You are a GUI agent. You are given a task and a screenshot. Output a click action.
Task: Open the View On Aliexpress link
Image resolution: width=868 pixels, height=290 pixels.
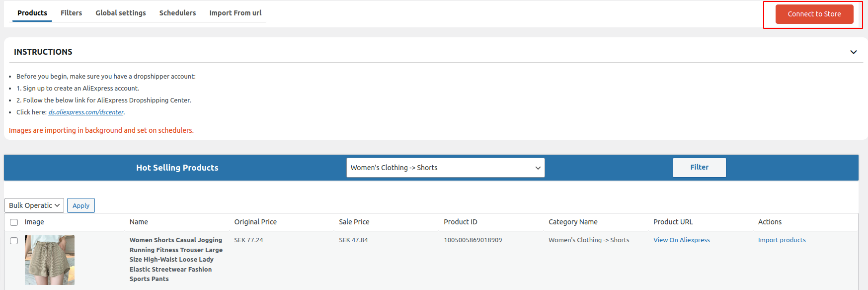coord(681,240)
